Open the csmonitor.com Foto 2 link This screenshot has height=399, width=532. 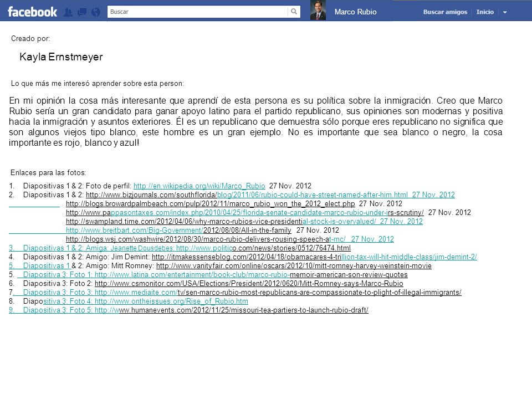click(x=249, y=283)
